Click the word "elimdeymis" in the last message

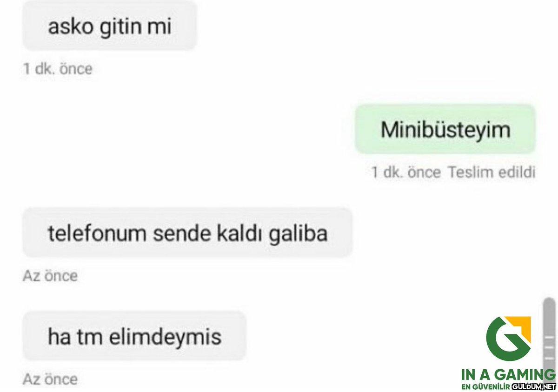(x=165, y=336)
